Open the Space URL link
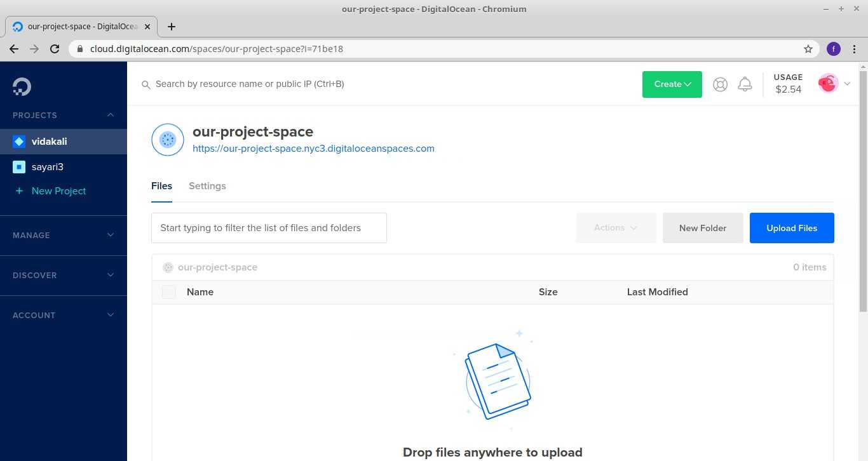868x461 pixels. [x=313, y=149]
